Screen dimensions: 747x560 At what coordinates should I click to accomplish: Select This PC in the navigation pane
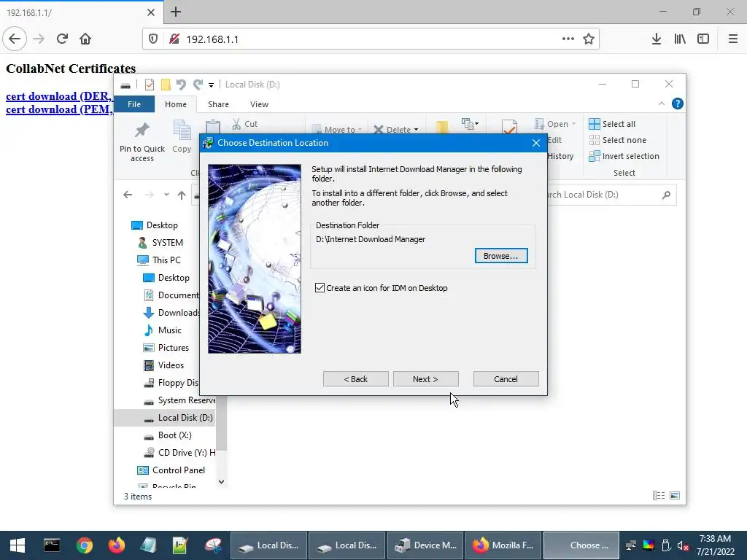pyautogui.click(x=166, y=260)
